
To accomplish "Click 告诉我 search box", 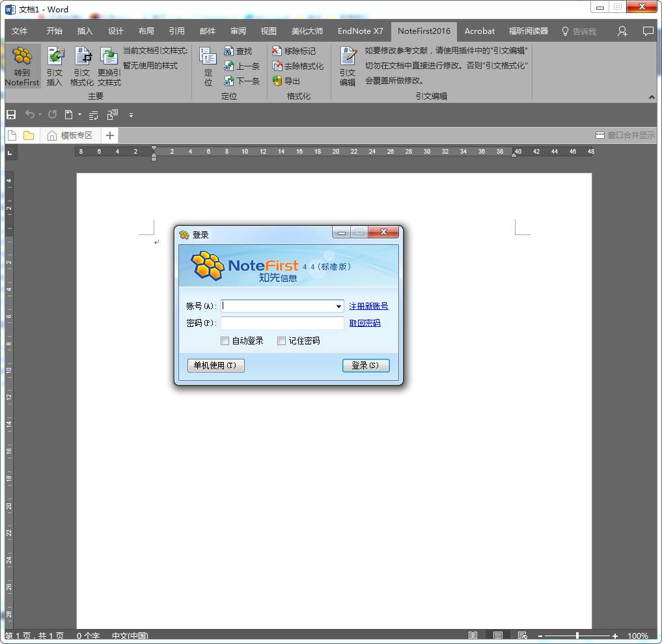I will click(579, 31).
